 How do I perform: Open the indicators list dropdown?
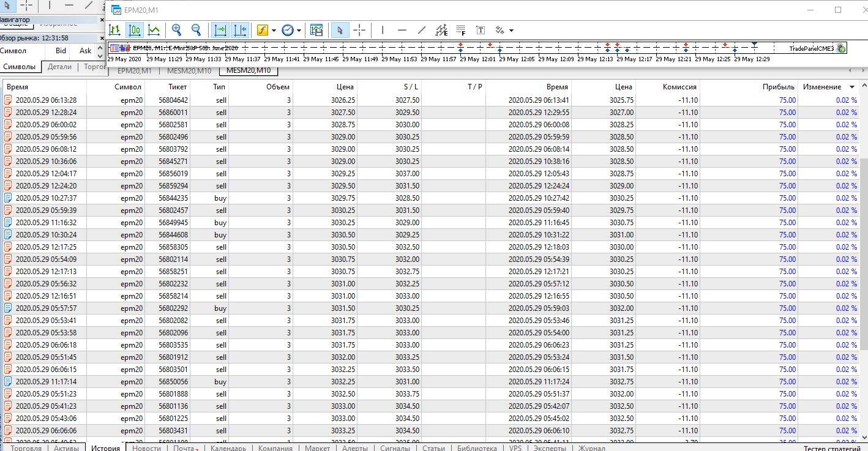[274, 29]
